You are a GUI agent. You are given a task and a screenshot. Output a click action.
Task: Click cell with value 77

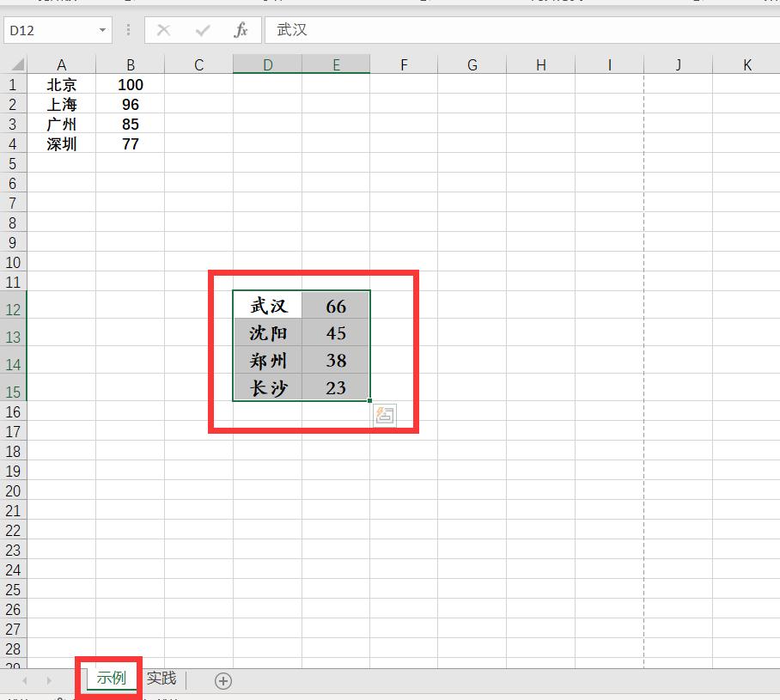coord(131,143)
